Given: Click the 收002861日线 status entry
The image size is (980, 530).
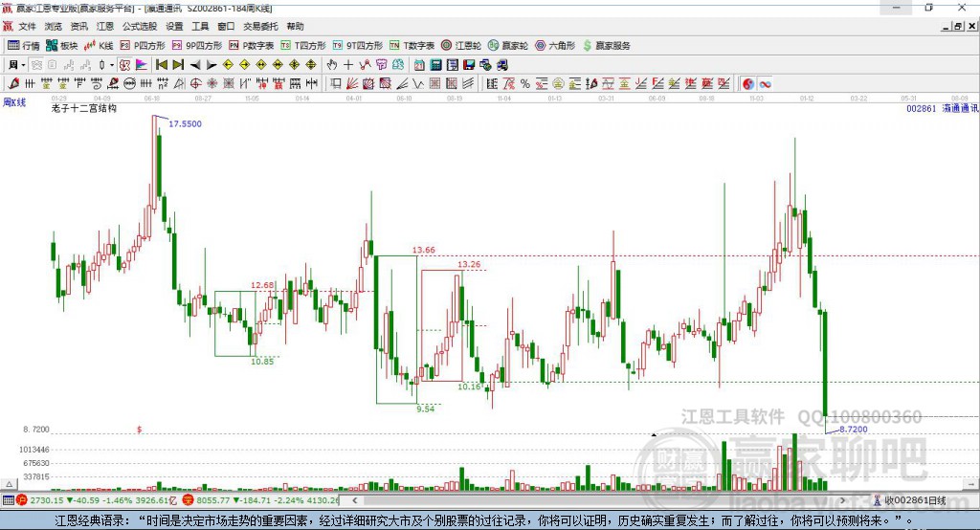Looking at the screenshot, I should pos(915,500).
